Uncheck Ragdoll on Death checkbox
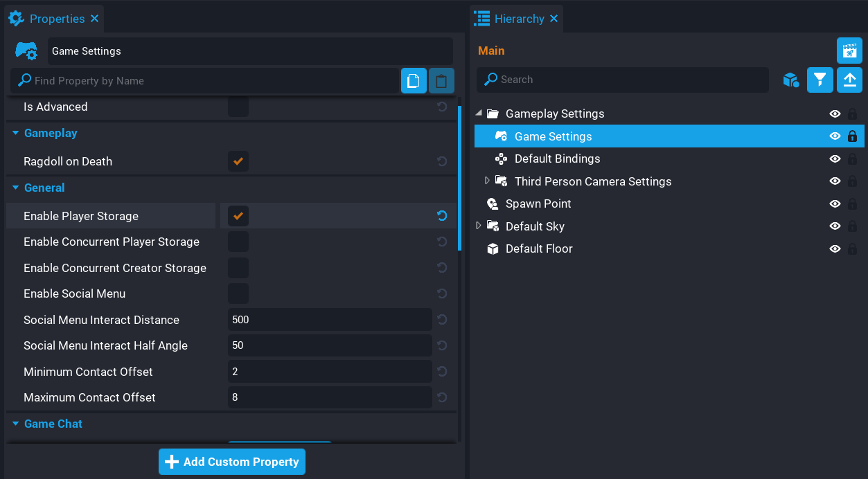 [238, 161]
